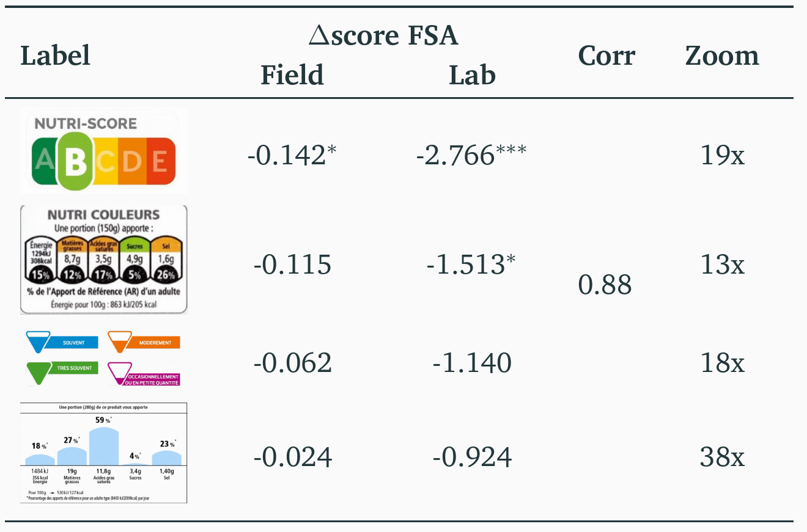Click the Zoom column header
Image resolution: width=807 pixels, height=532 pixels.
[722, 56]
